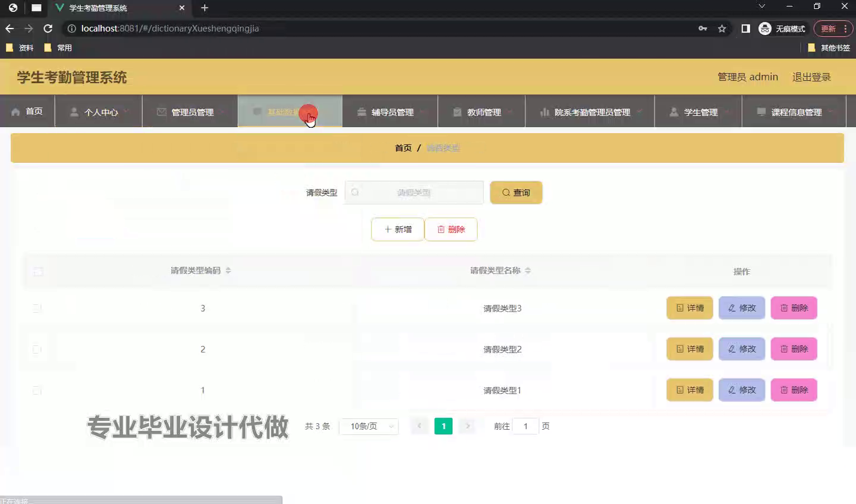This screenshot has width=856, height=504.
Task: Open the 常用 bookmark folder
Action: 58,48
